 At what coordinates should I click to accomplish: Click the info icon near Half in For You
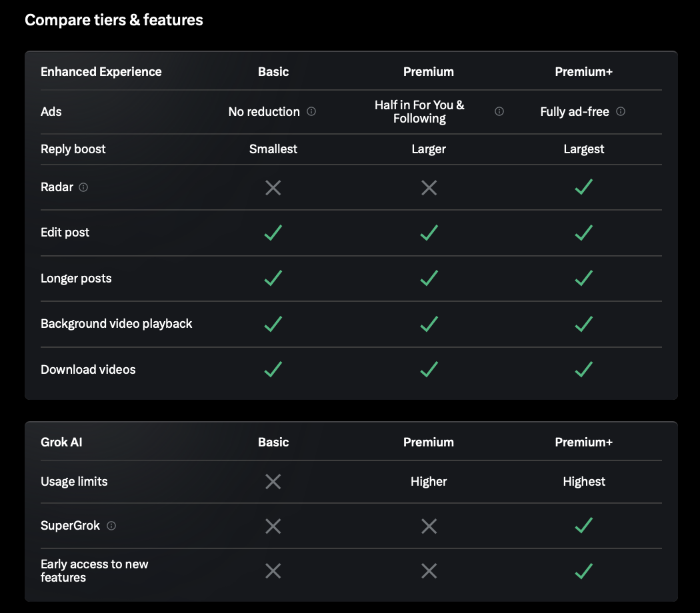point(499,112)
